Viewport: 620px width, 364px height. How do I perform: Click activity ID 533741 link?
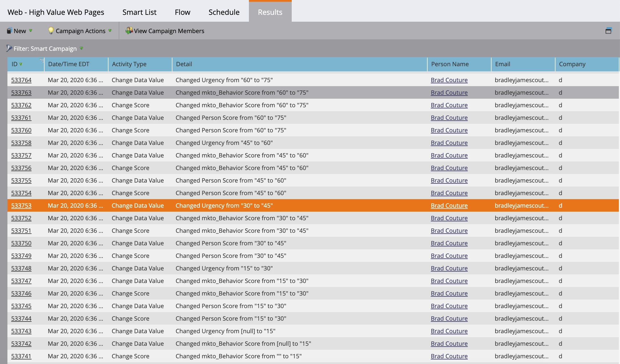pyautogui.click(x=21, y=356)
